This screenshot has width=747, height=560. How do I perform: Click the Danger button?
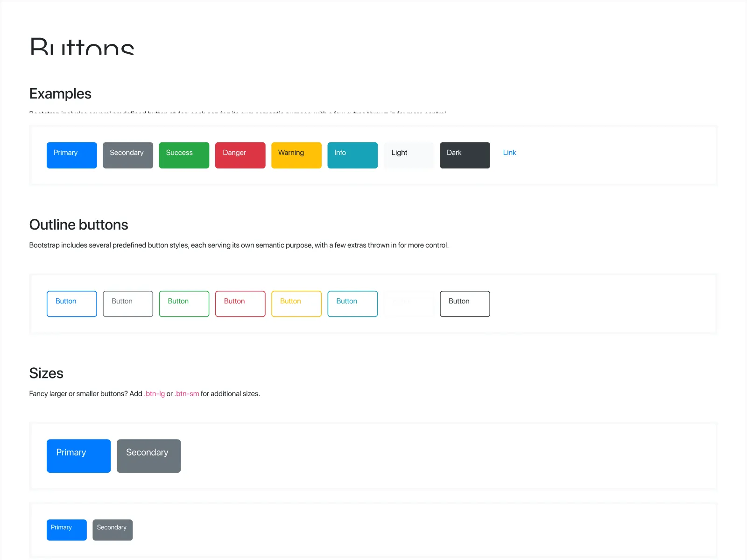pos(240,155)
